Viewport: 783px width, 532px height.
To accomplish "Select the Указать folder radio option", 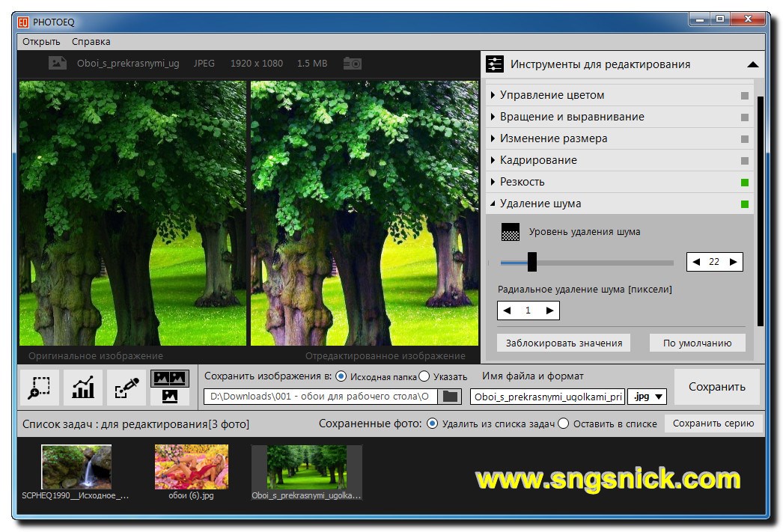I will click(x=424, y=376).
